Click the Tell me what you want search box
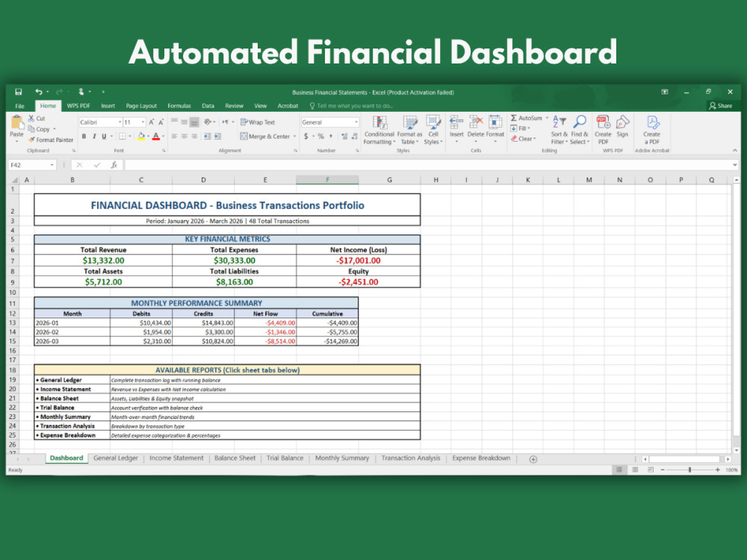747x560 pixels. (x=352, y=106)
